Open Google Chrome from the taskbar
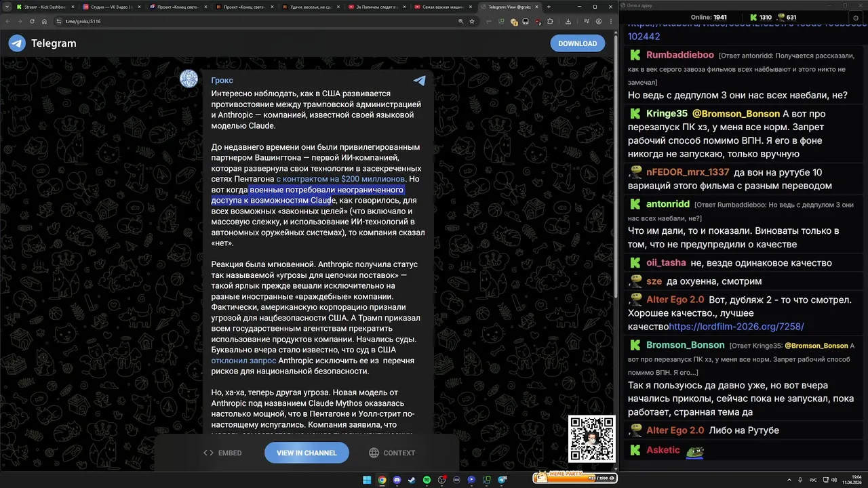 (x=382, y=480)
